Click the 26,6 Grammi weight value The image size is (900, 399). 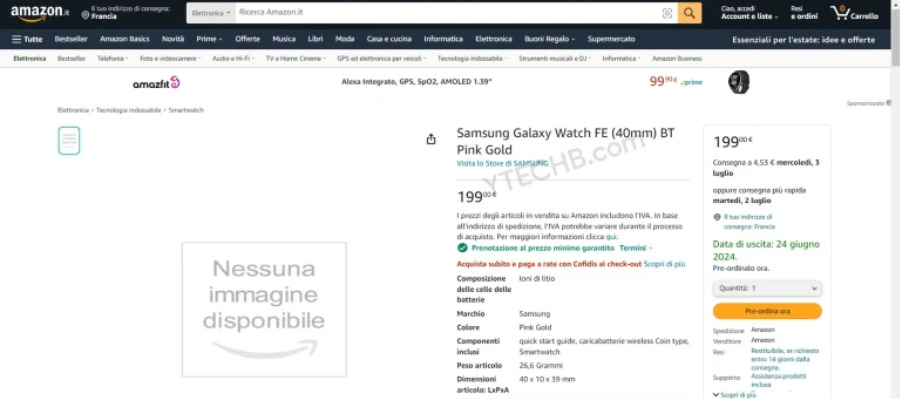coord(541,365)
